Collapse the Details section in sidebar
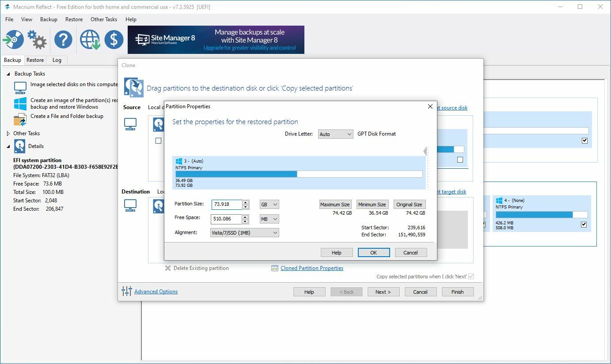The width and height of the screenshot is (611, 364). 8,146
